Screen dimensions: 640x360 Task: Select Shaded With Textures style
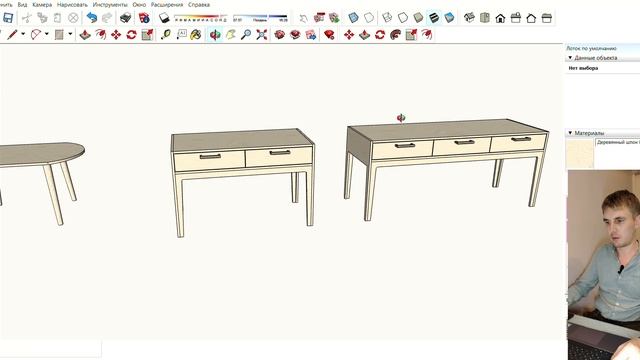tap(434, 18)
